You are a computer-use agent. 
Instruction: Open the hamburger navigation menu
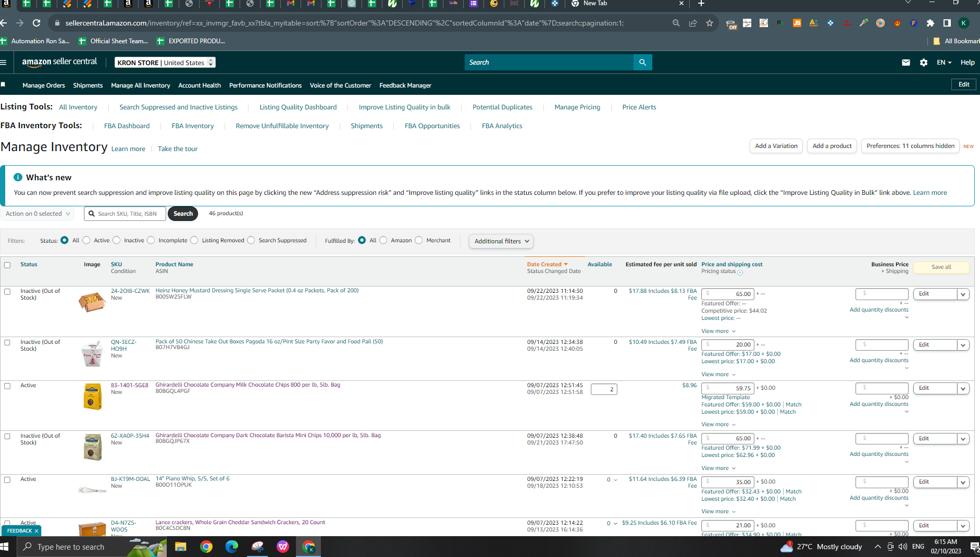click(4, 63)
